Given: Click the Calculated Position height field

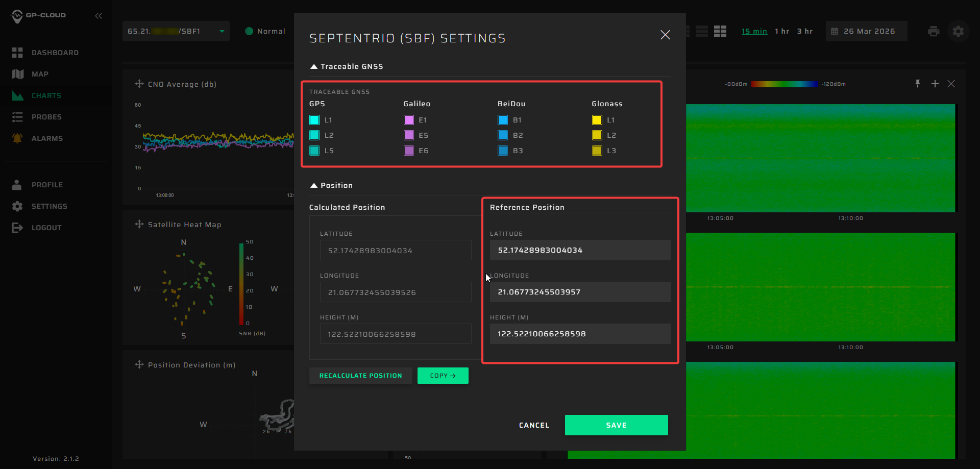Looking at the screenshot, I should [x=396, y=334].
